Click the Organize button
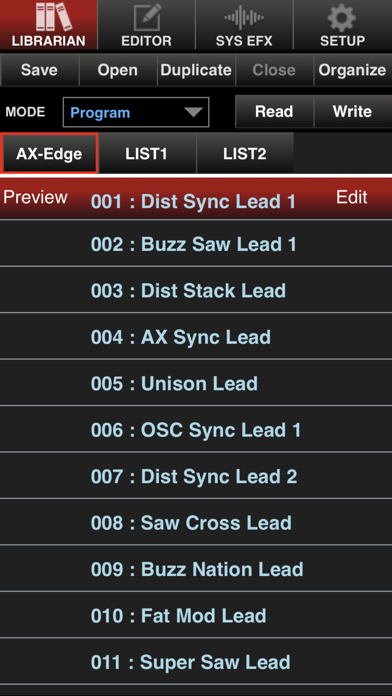Screen dimensions: 392x696 point(352,70)
